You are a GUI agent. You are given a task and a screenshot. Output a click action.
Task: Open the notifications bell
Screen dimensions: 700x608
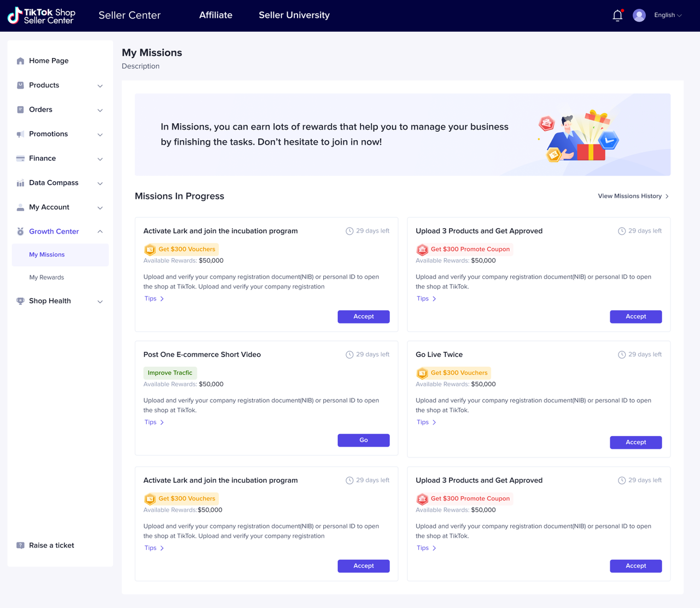point(617,15)
